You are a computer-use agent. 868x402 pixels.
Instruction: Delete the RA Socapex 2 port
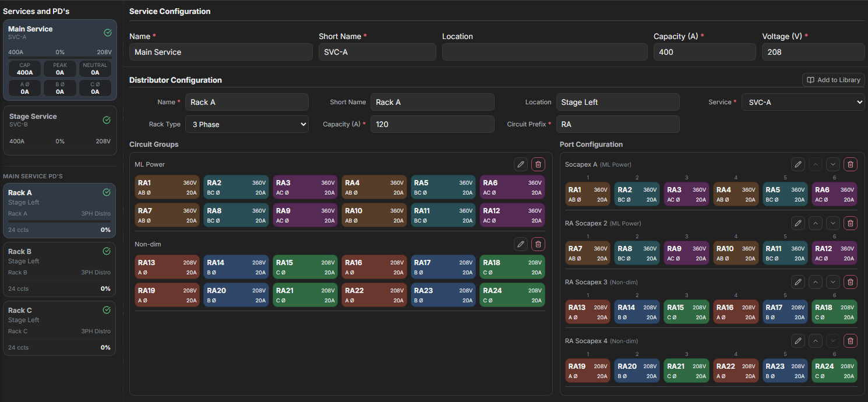pyautogui.click(x=851, y=223)
